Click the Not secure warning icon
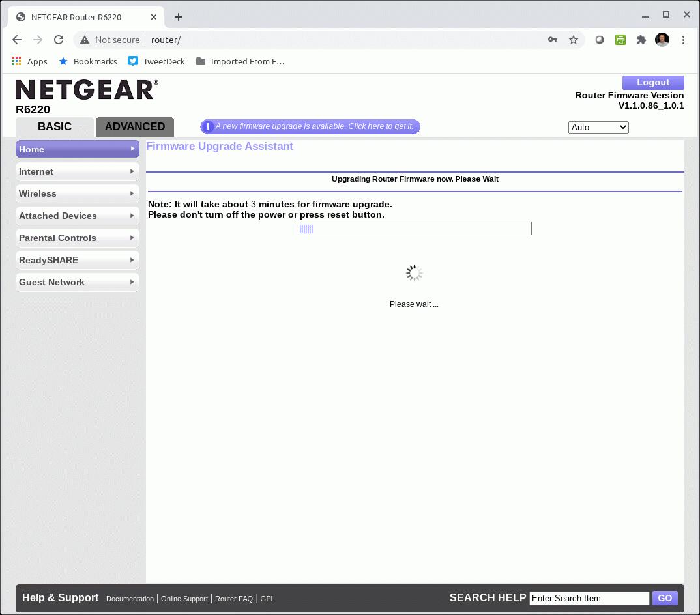The height and width of the screenshot is (615, 700). 84,40
